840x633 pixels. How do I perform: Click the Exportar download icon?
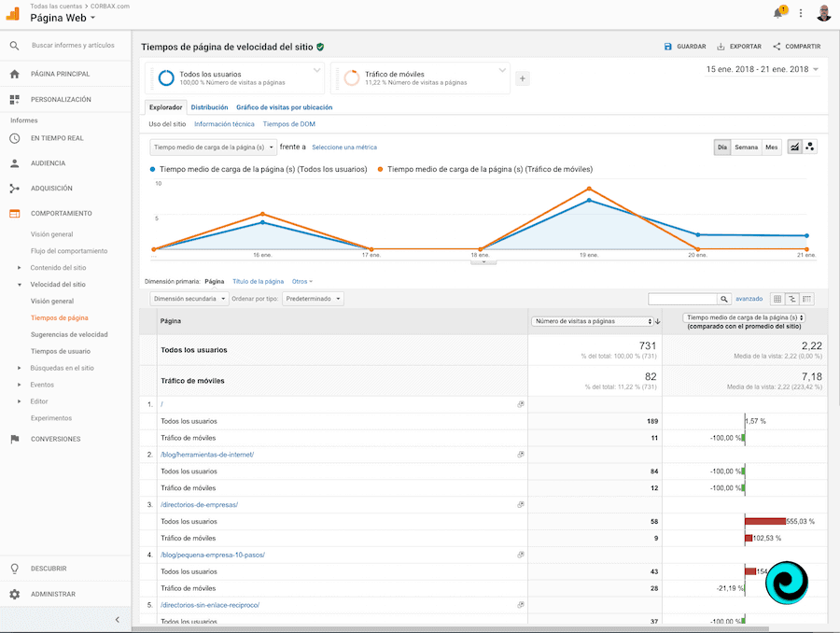coord(721,47)
